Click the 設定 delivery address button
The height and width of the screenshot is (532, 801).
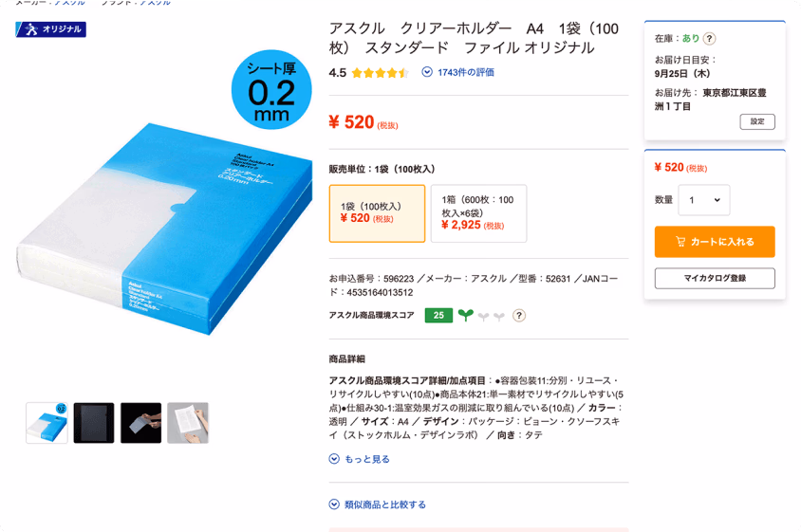point(757,121)
